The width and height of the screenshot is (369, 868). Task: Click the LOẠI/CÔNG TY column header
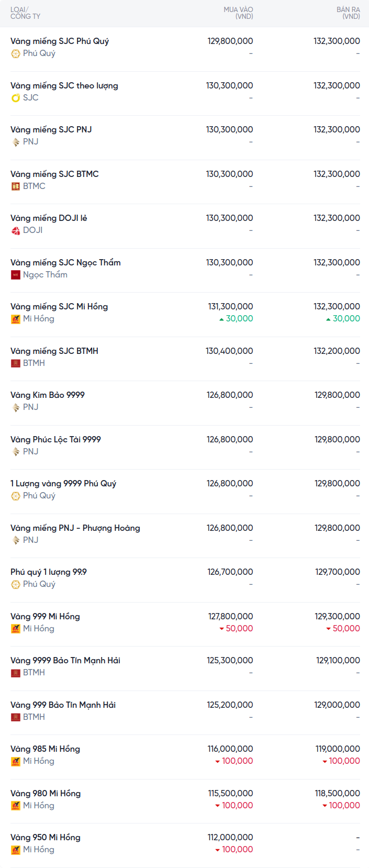25,13
